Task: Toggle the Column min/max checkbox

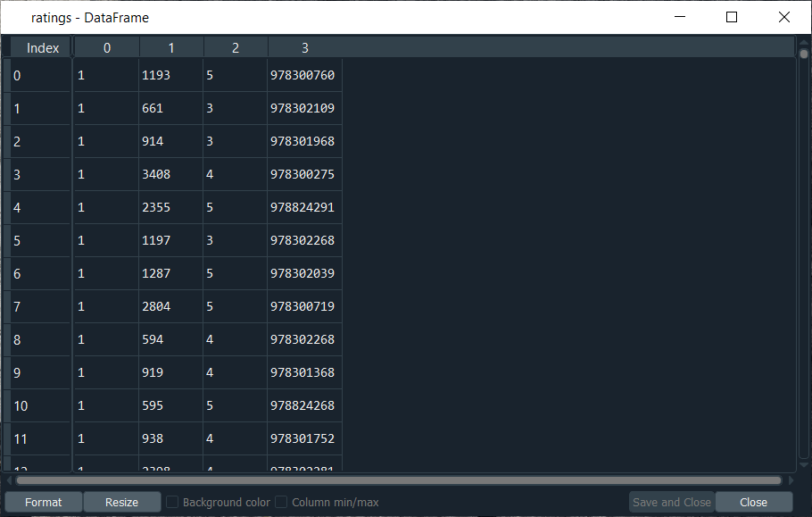Action: pyautogui.click(x=281, y=502)
